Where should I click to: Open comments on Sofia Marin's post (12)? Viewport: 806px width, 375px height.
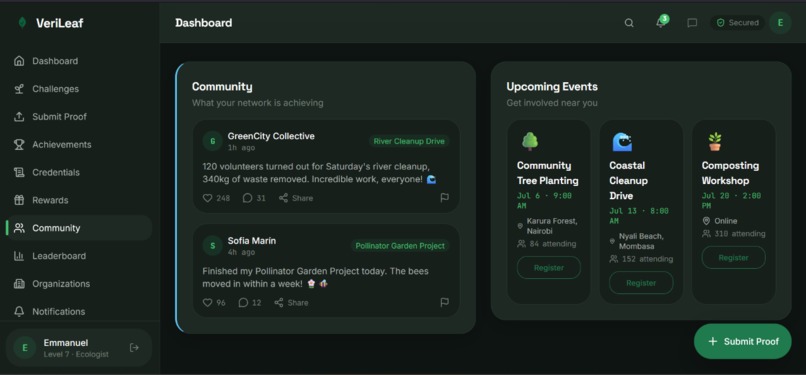(250, 303)
